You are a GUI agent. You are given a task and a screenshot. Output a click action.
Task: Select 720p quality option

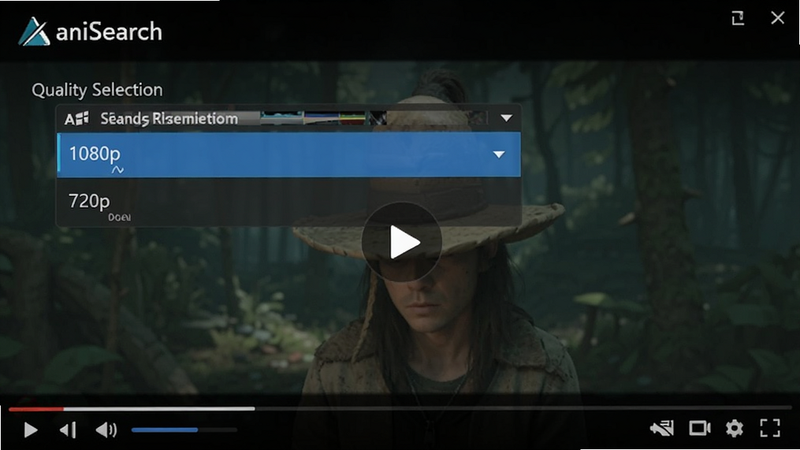289,202
